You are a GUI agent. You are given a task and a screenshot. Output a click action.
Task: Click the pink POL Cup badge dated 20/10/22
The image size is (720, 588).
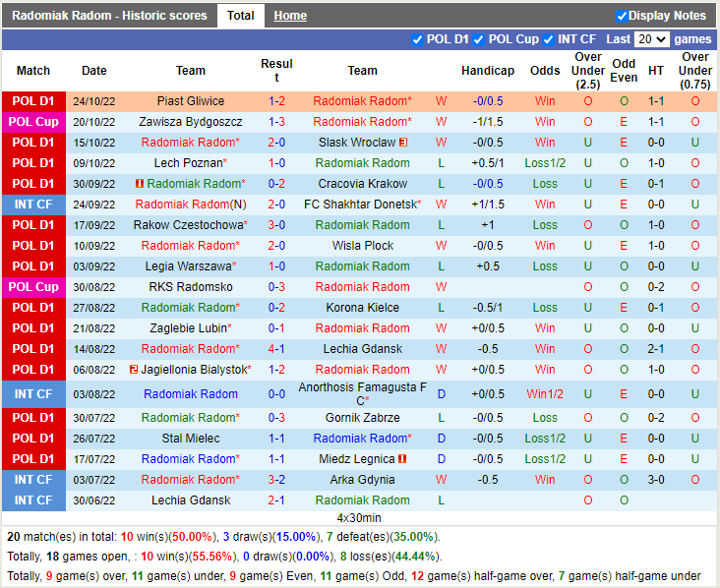[33, 122]
